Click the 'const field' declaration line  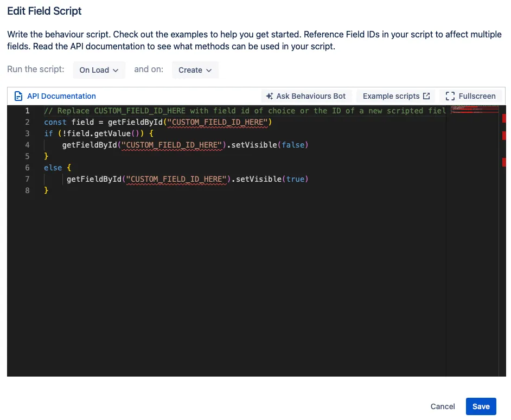158,122
